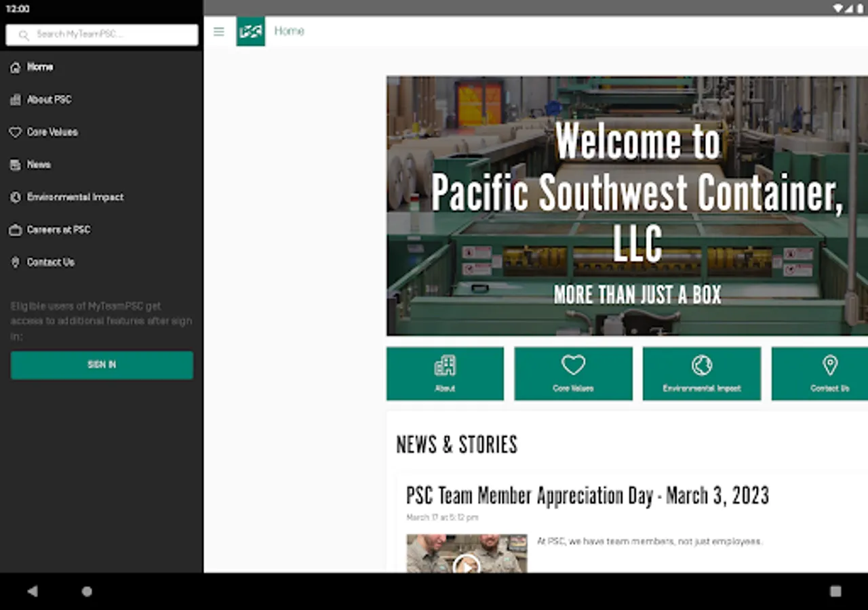
Task: Play the Appreciation Day video thumbnail
Action: 467,554
